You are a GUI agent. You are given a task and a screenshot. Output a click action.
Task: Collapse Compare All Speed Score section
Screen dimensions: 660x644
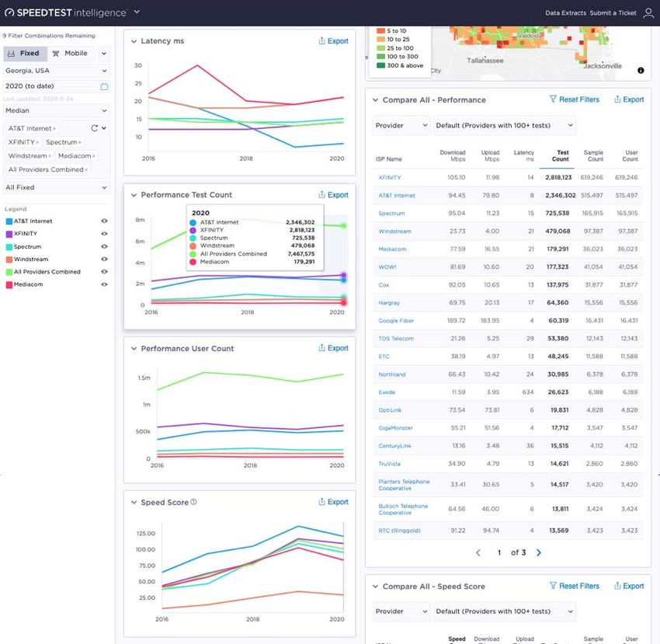(376, 587)
